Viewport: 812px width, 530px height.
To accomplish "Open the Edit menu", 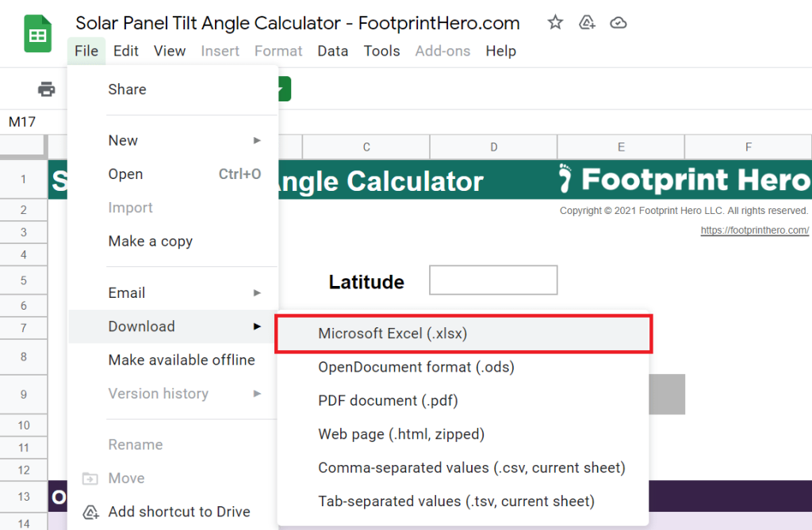I will (x=126, y=51).
